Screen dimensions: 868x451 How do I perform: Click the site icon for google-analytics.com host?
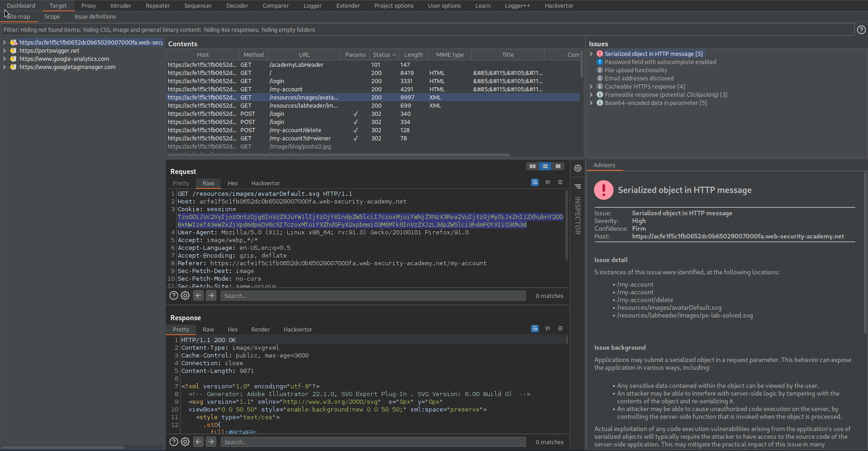[13, 59]
